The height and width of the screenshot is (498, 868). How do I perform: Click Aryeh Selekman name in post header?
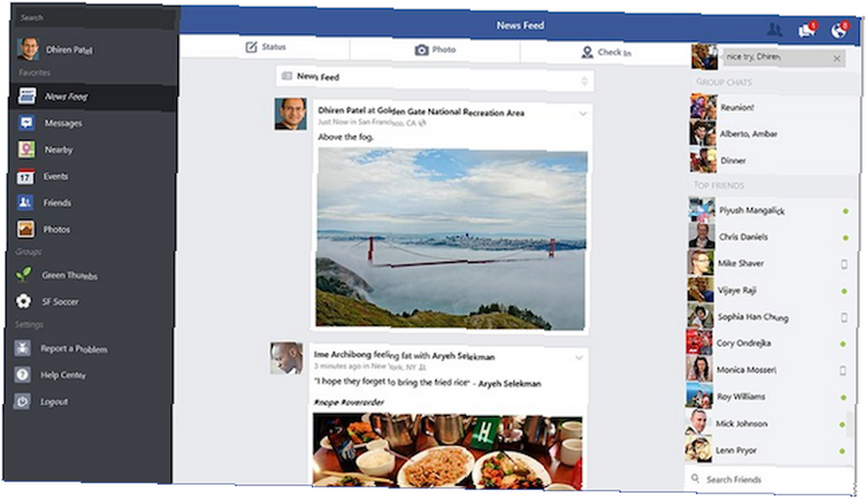pos(464,357)
